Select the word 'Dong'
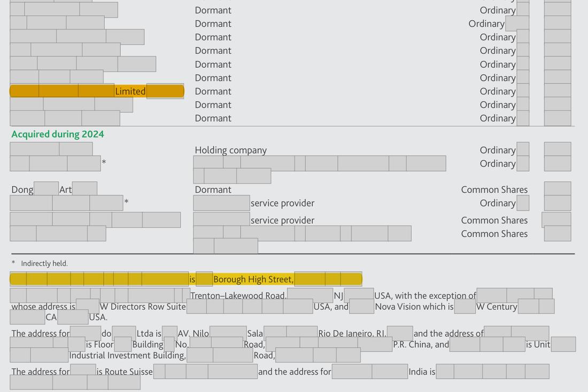The width and height of the screenshot is (588, 392). (x=22, y=190)
